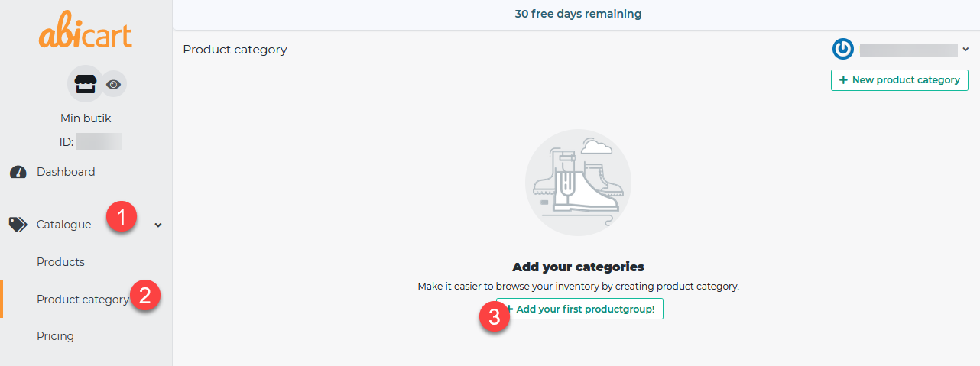
Task: Open the Pricing sidebar item
Action: tap(55, 336)
